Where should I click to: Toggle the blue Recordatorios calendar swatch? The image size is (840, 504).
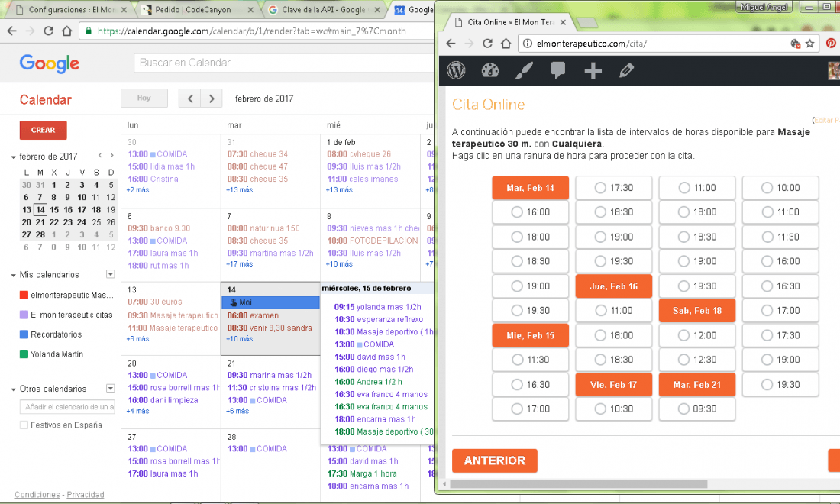[24, 334]
